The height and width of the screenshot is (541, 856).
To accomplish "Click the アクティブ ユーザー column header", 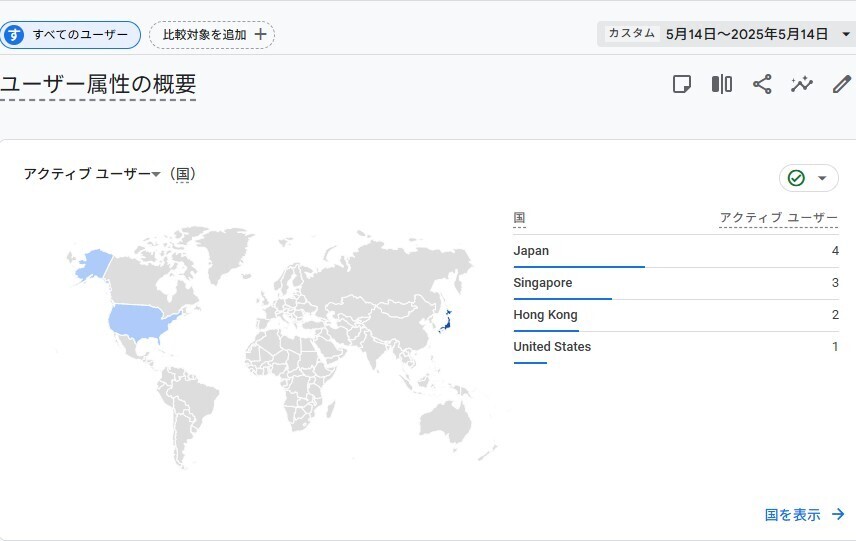I will tap(778, 218).
